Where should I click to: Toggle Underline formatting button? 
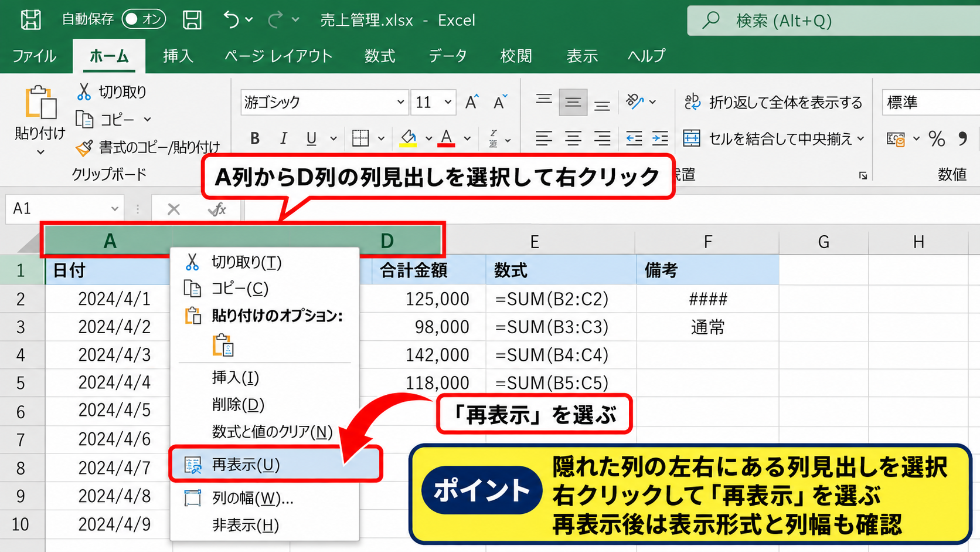pos(311,138)
